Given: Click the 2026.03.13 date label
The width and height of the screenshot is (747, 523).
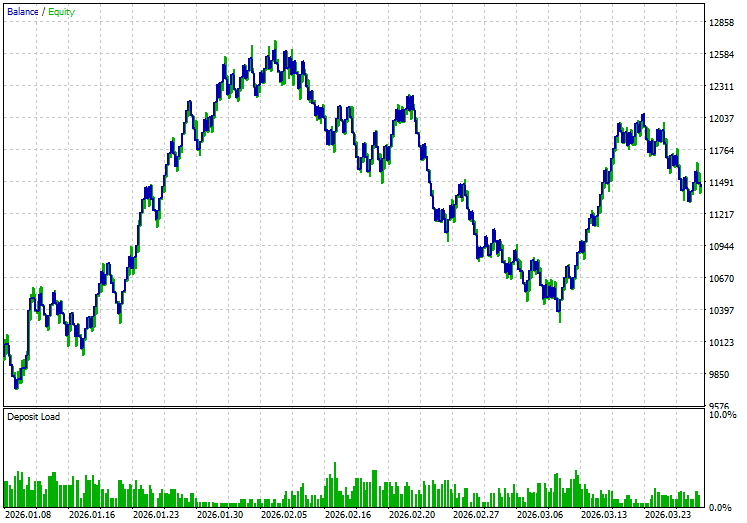Looking at the screenshot, I should 604,514.
